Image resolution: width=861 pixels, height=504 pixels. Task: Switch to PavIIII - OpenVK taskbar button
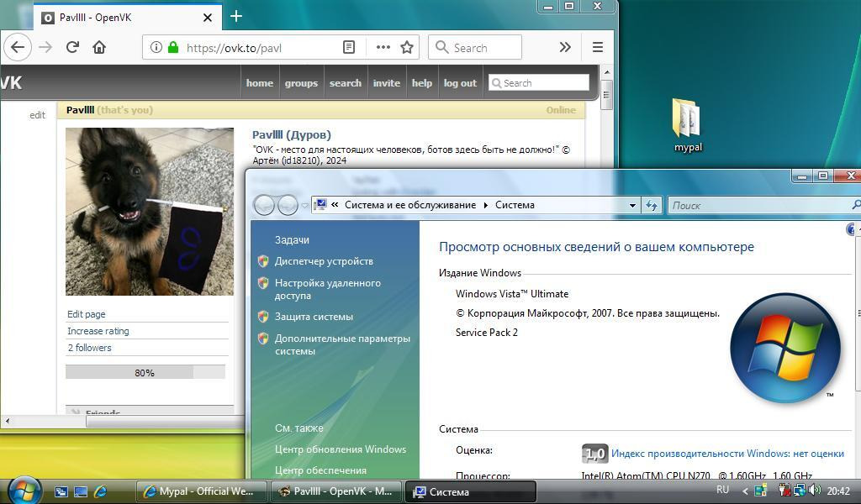click(336, 491)
